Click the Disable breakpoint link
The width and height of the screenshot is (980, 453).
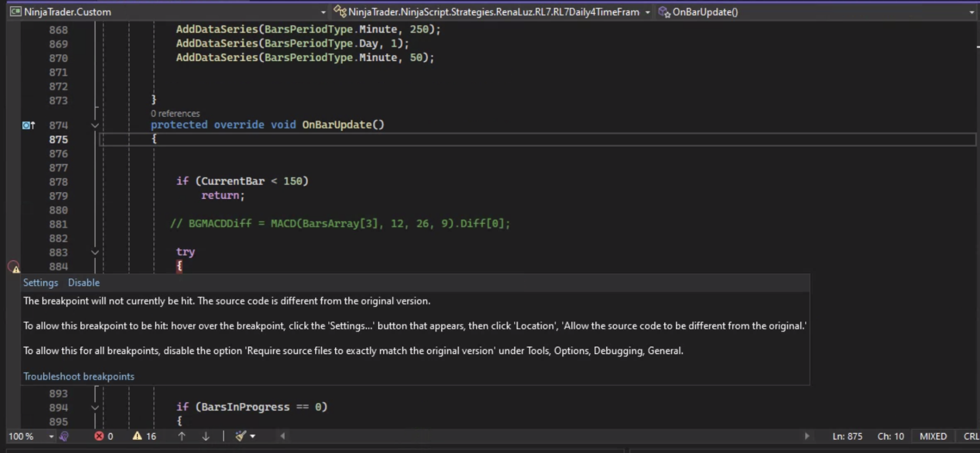[x=84, y=283]
